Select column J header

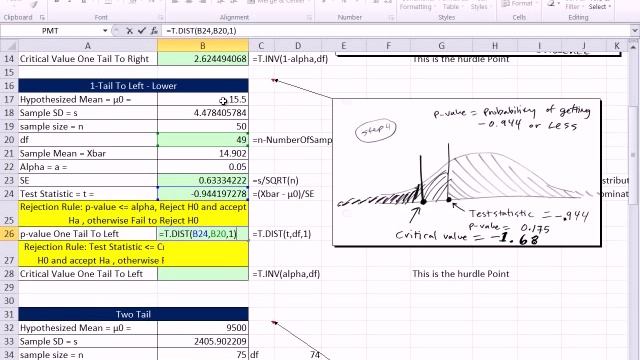pyautogui.click(x=584, y=46)
